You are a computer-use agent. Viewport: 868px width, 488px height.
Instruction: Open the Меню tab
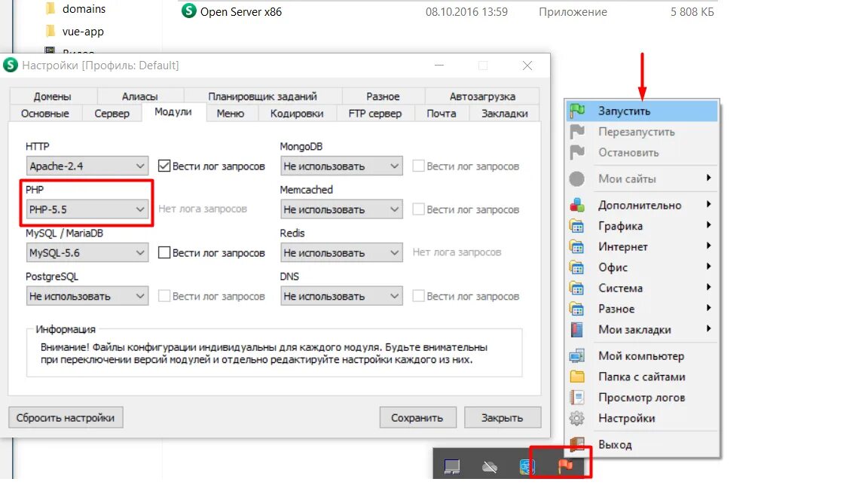(x=231, y=114)
